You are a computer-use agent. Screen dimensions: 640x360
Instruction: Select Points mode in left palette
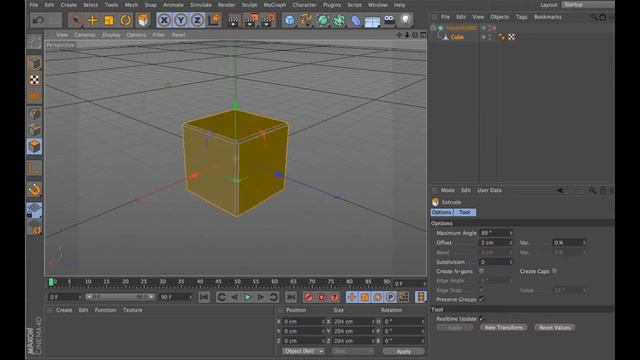pos(35,113)
